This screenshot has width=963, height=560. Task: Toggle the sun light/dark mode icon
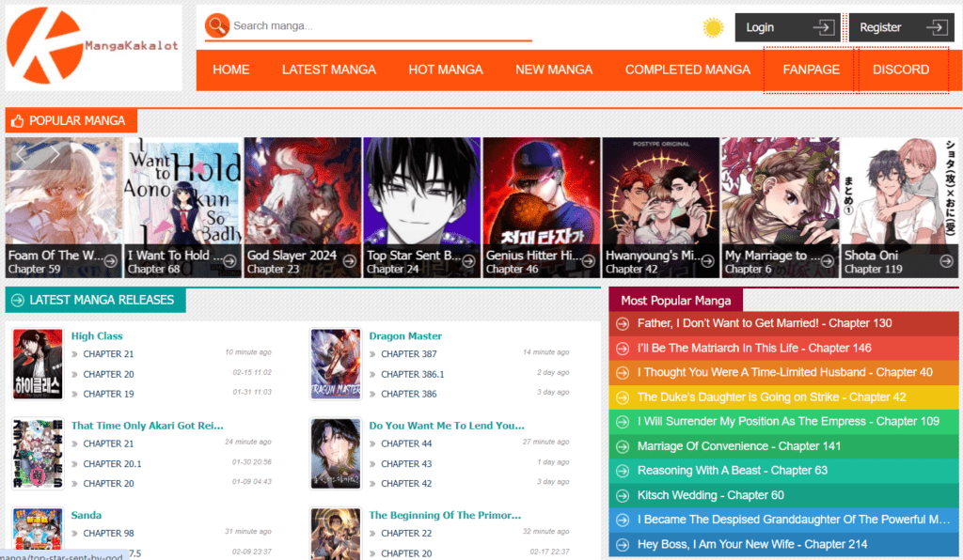[x=713, y=27]
